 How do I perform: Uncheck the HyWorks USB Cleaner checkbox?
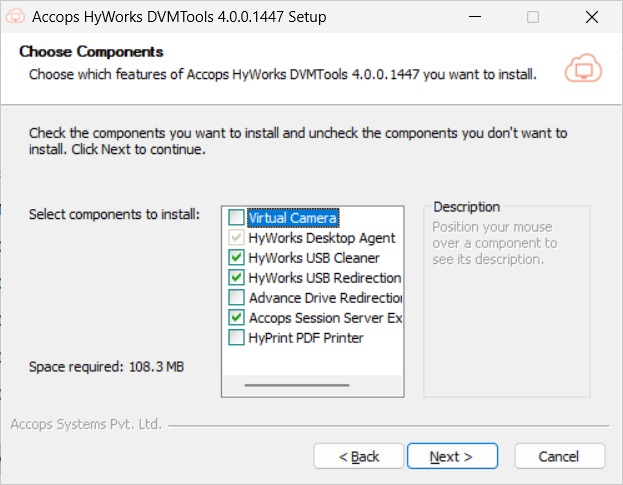pos(236,258)
